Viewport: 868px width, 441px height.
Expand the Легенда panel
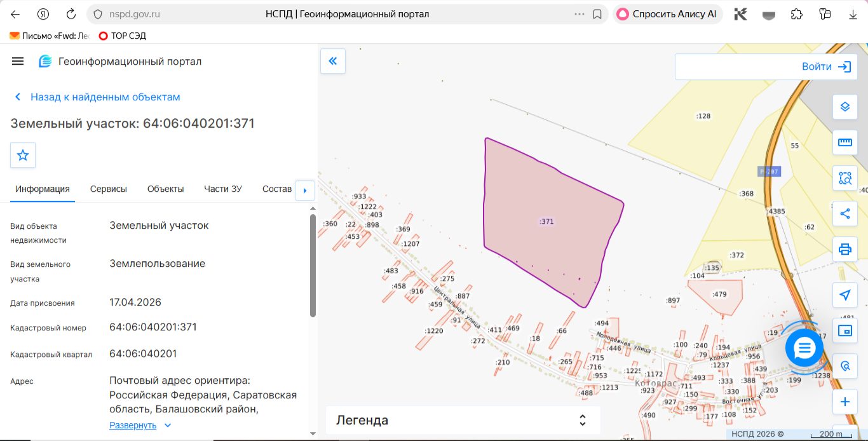[463, 420]
